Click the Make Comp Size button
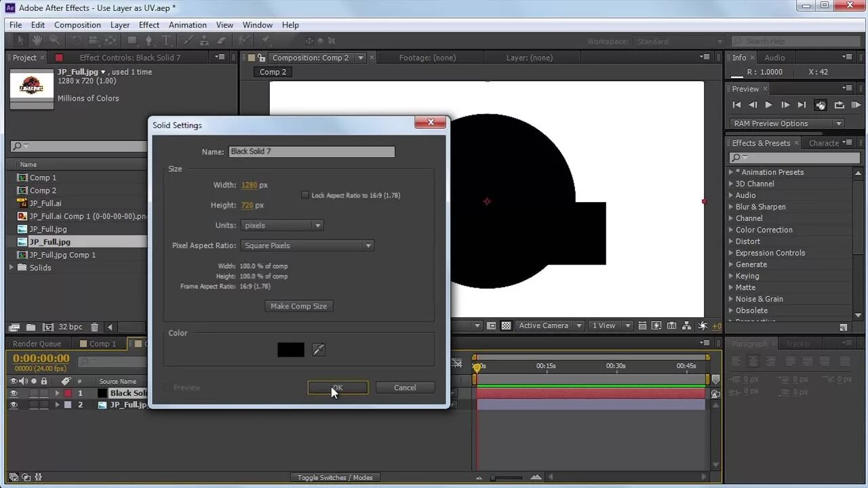Screen dimensions: 868x488 298,306
